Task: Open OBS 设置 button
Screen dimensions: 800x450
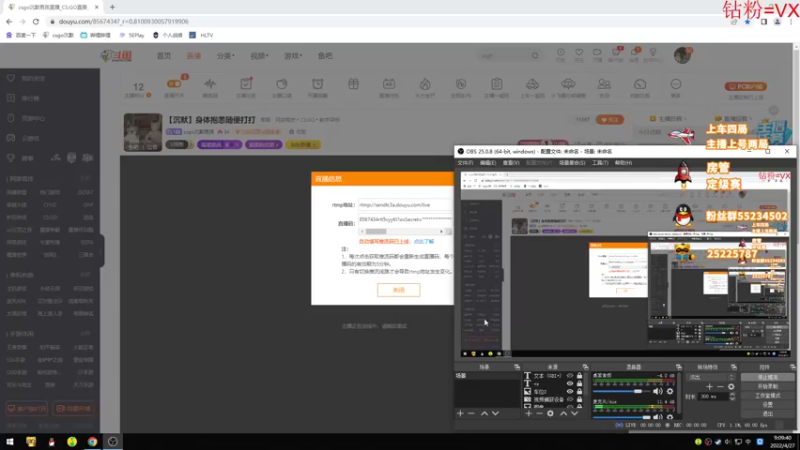Action: coord(767,405)
